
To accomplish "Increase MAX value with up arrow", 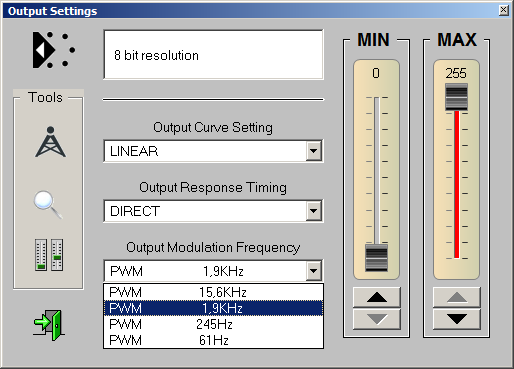I will pyautogui.click(x=457, y=297).
